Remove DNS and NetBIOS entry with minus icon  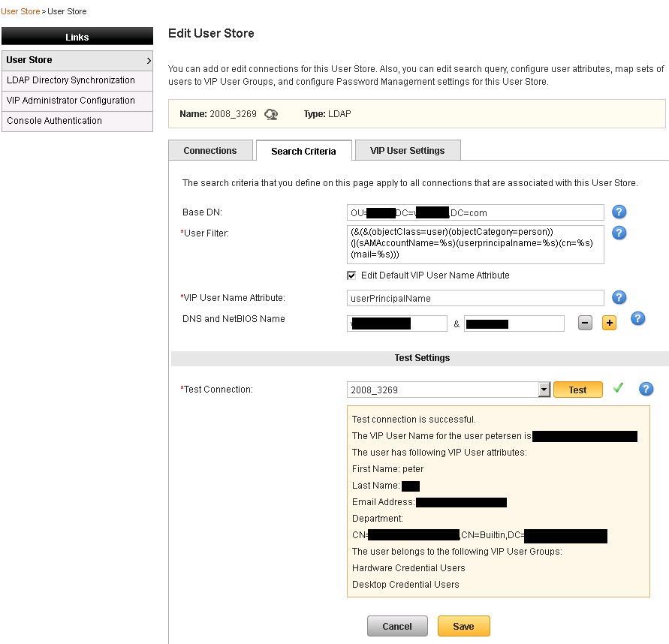tap(586, 323)
